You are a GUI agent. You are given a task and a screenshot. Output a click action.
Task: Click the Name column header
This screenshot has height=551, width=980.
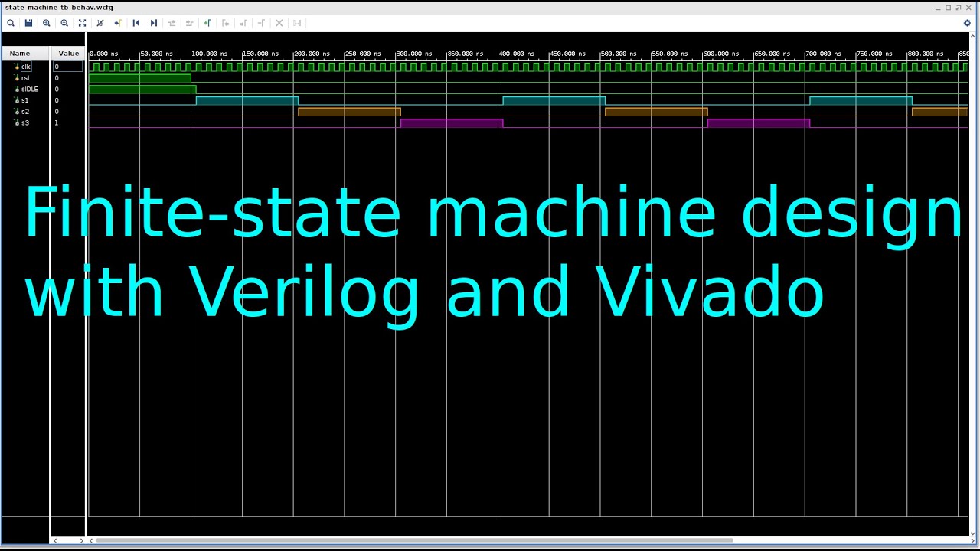point(20,53)
